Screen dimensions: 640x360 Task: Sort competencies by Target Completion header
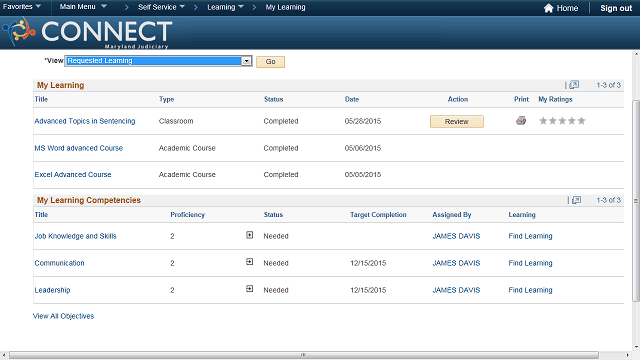click(x=378, y=215)
